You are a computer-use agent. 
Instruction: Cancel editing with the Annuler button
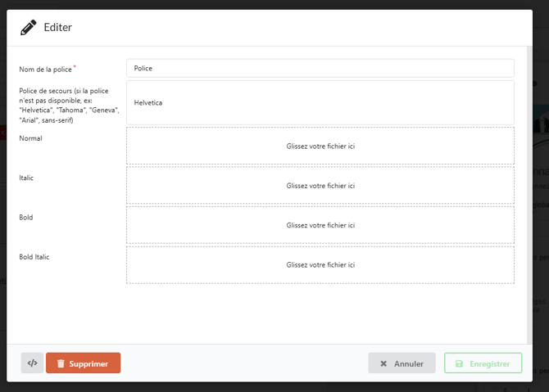tap(402, 363)
